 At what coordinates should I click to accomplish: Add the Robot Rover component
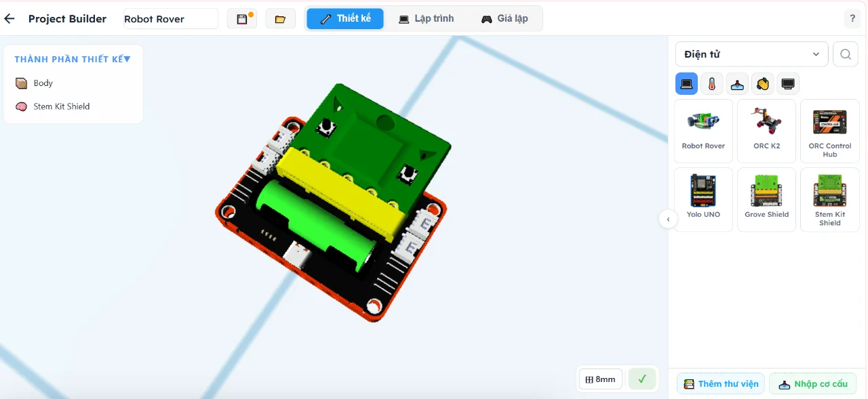pos(703,131)
